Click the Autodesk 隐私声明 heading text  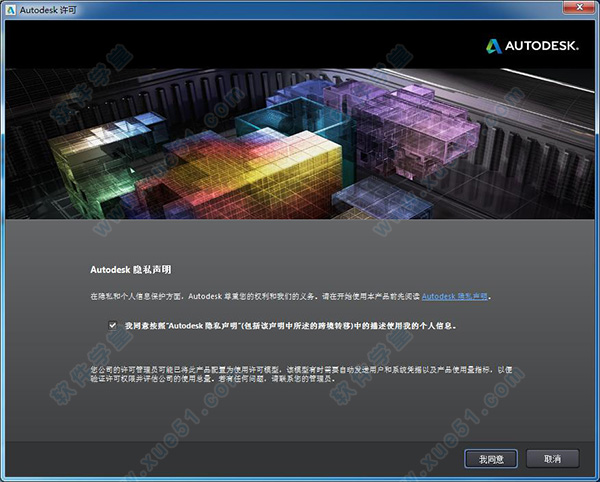(131, 270)
